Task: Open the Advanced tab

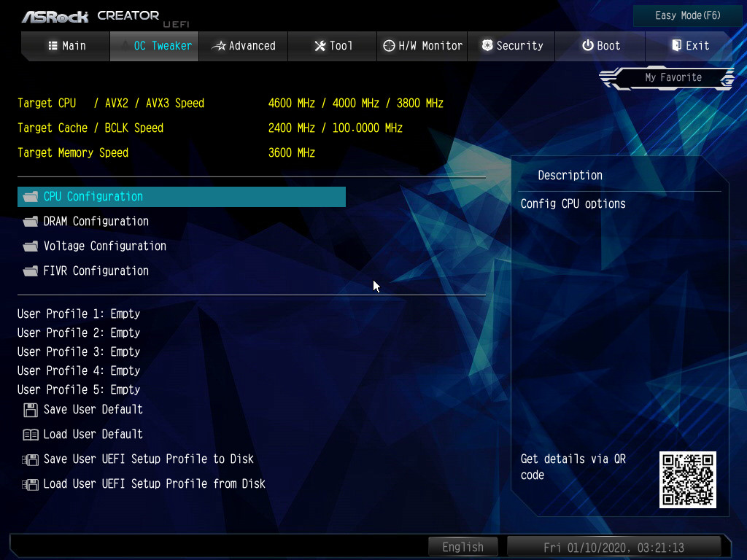Action: (x=244, y=46)
